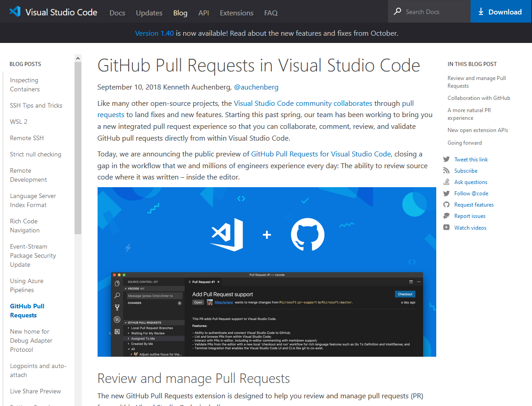Open Language Server Index Format post

[x=33, y=200]
